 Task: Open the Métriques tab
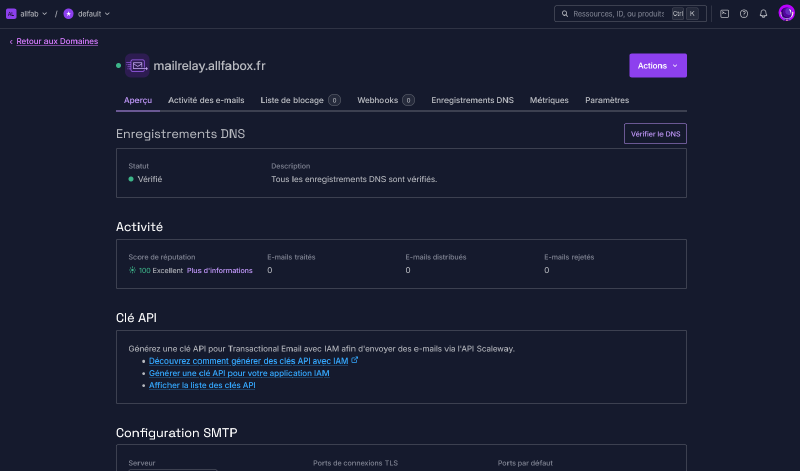[x=549, y=100]
